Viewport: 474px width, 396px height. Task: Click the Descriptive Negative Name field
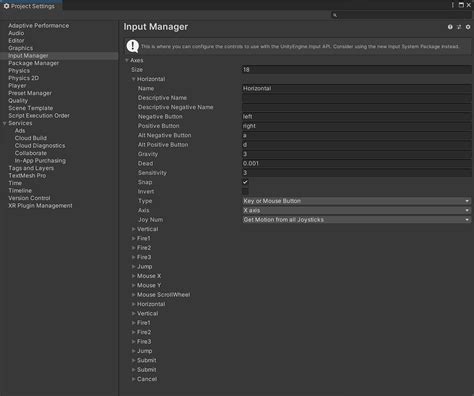click(356, 107)
